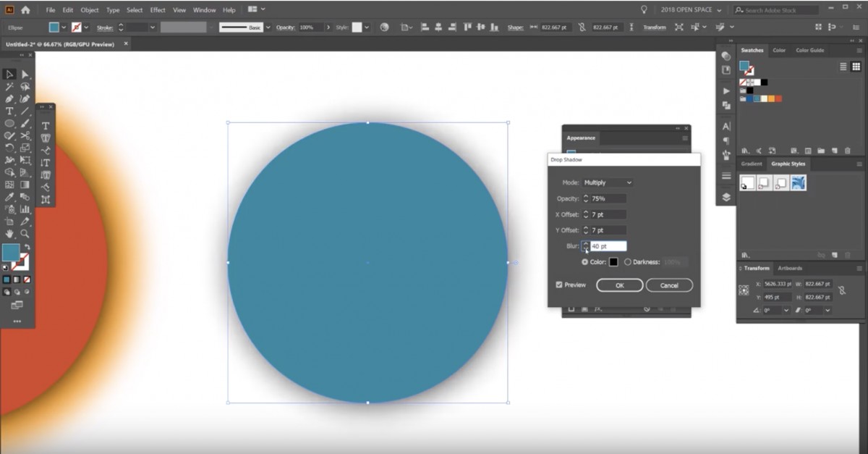The image size is (868, 454).
Task: Select the Darkness radio button
Action: click(627, 262)
